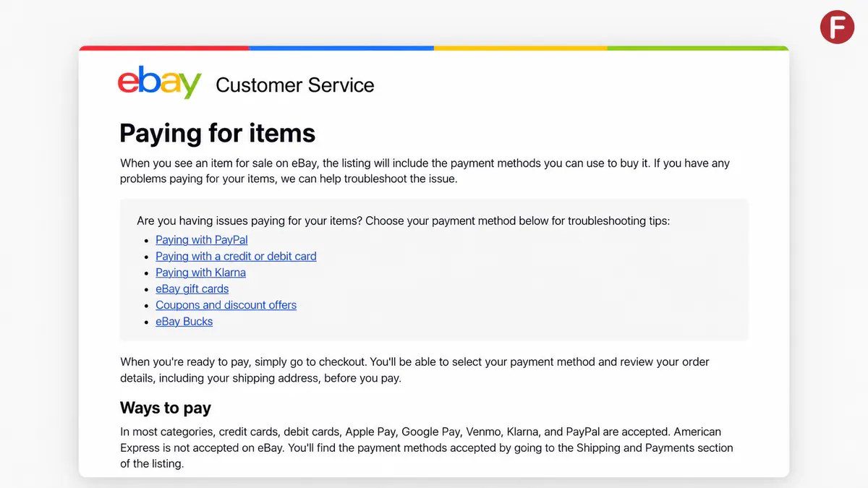Click the Ways to pay heading
Screen dimensions: 868x488
(x=166, y=408)
